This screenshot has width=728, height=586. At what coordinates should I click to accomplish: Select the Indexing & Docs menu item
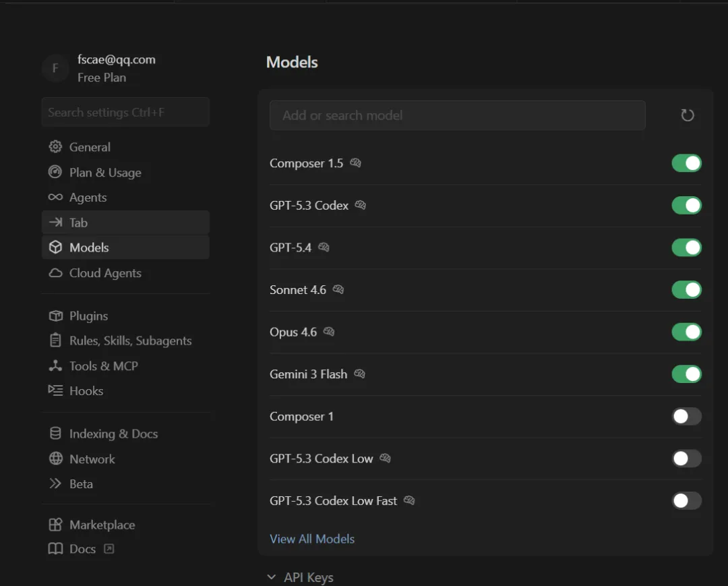click(113, 434)
